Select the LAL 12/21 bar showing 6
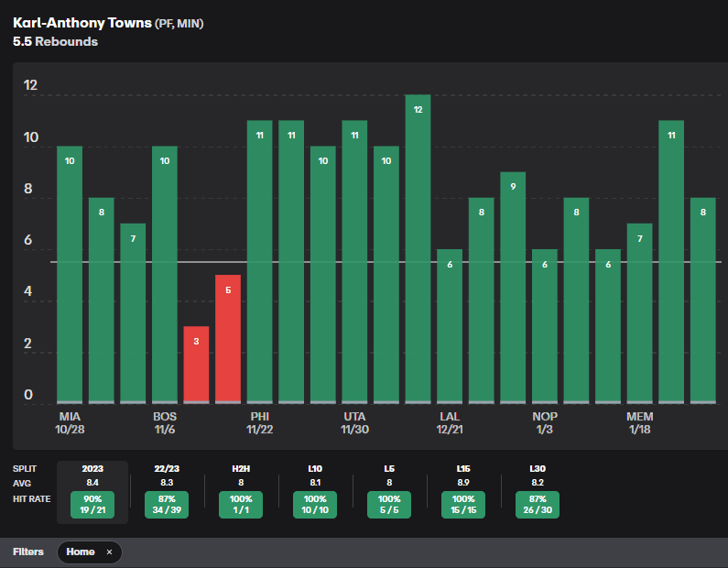 450,326
